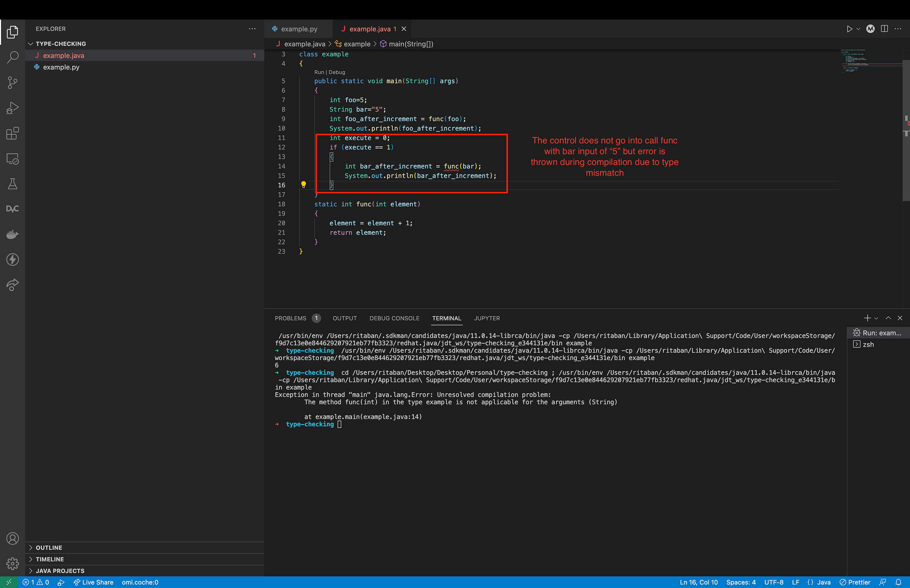Open the Debug Console tab
This screenshot has height=588, width=910.
click(x=394, y=318)
